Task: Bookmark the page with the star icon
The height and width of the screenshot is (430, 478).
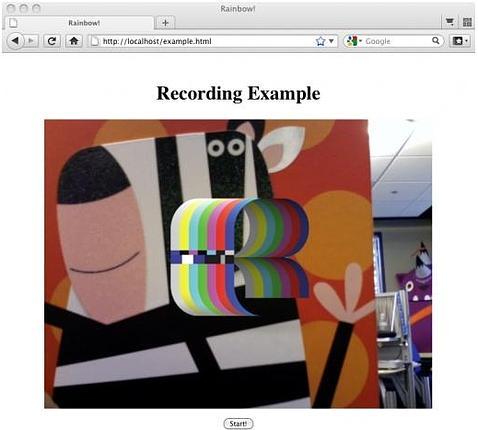Action: [x=320, y=41]
